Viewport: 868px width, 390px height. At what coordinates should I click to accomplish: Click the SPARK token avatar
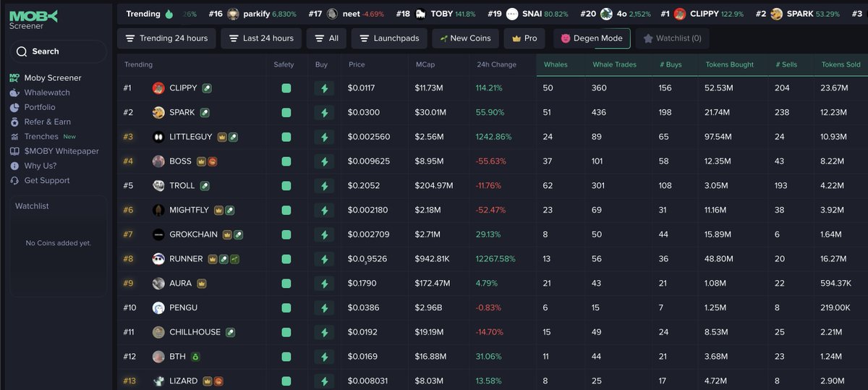click(158, 113)
